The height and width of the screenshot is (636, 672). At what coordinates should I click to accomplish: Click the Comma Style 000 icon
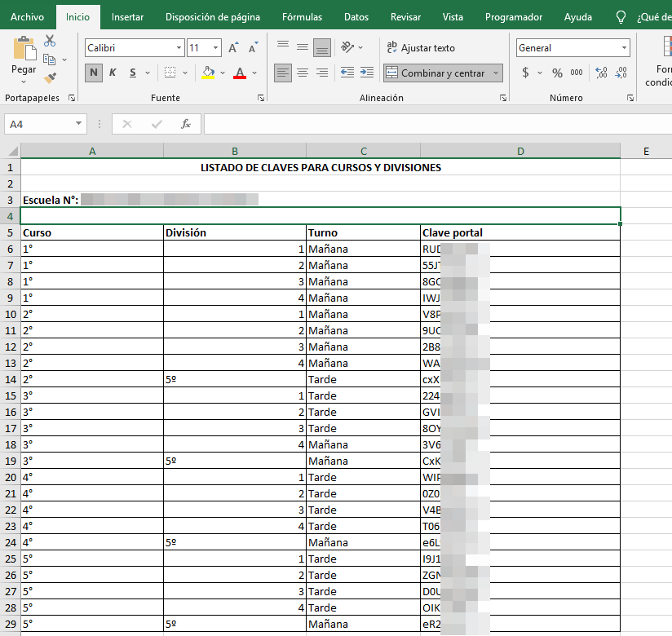click(577, 73)
